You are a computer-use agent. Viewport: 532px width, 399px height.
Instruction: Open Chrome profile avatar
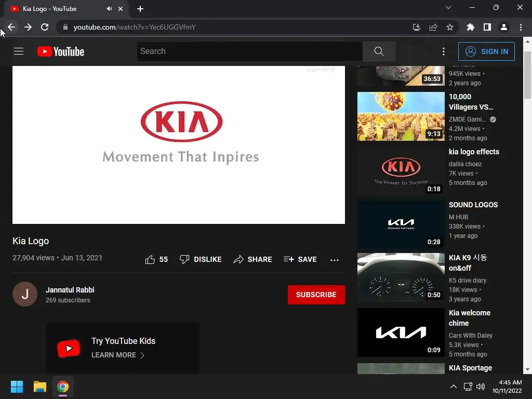(504, 27)
